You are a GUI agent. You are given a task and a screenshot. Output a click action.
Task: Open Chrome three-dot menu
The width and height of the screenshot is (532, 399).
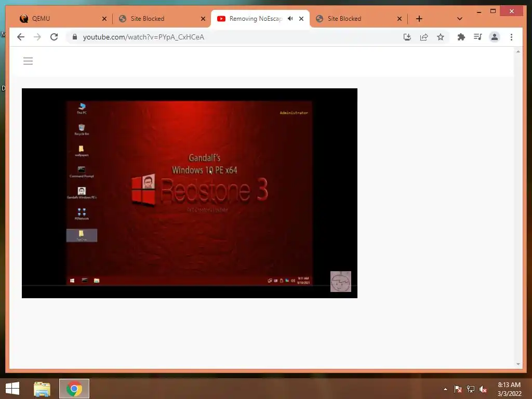click(x=511, y=37)
